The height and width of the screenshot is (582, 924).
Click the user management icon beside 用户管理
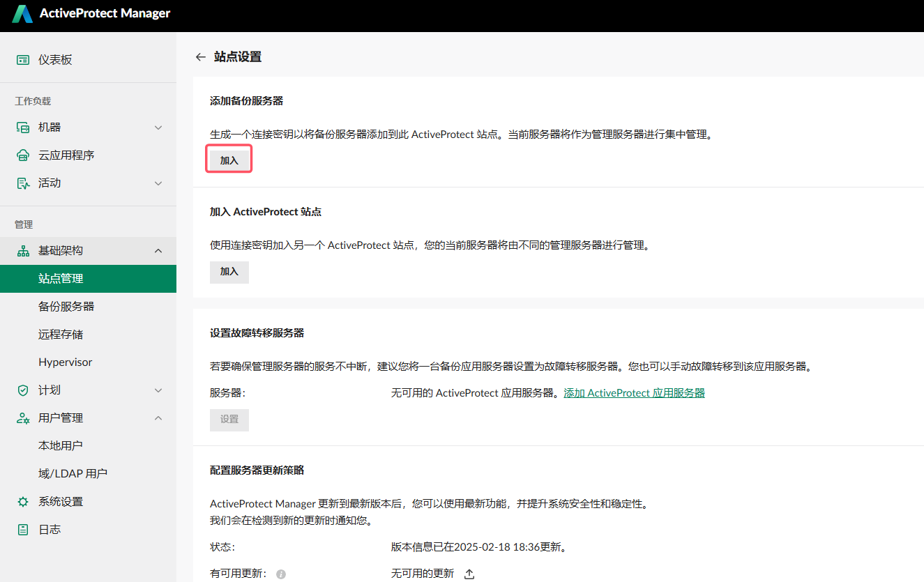tap(23, 418)
